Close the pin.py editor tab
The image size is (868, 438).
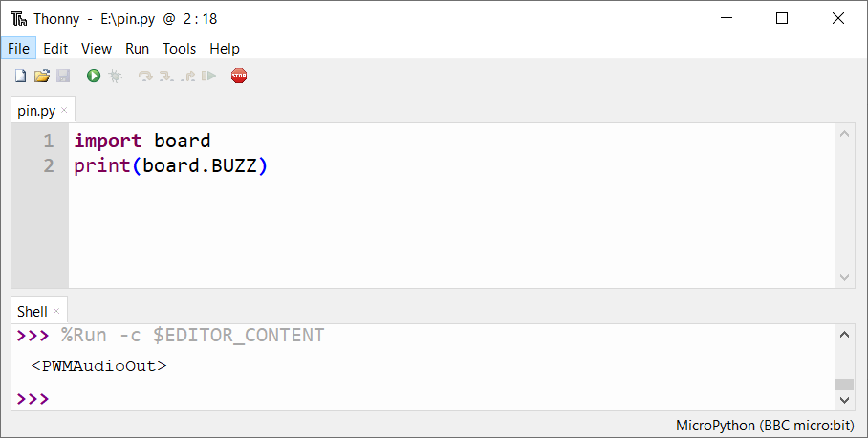pos(64,110)
